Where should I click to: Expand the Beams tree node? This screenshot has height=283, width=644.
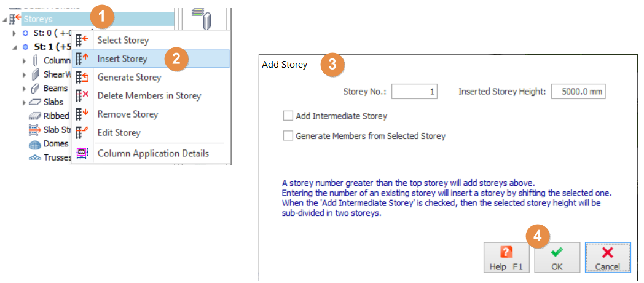click(x=25, y=89)
